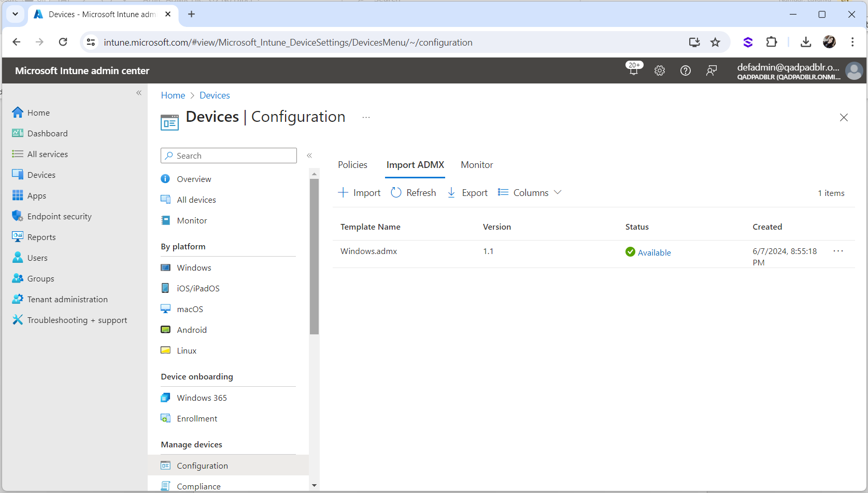
Task: Open Tenant administration
Action: pos(60,299)
